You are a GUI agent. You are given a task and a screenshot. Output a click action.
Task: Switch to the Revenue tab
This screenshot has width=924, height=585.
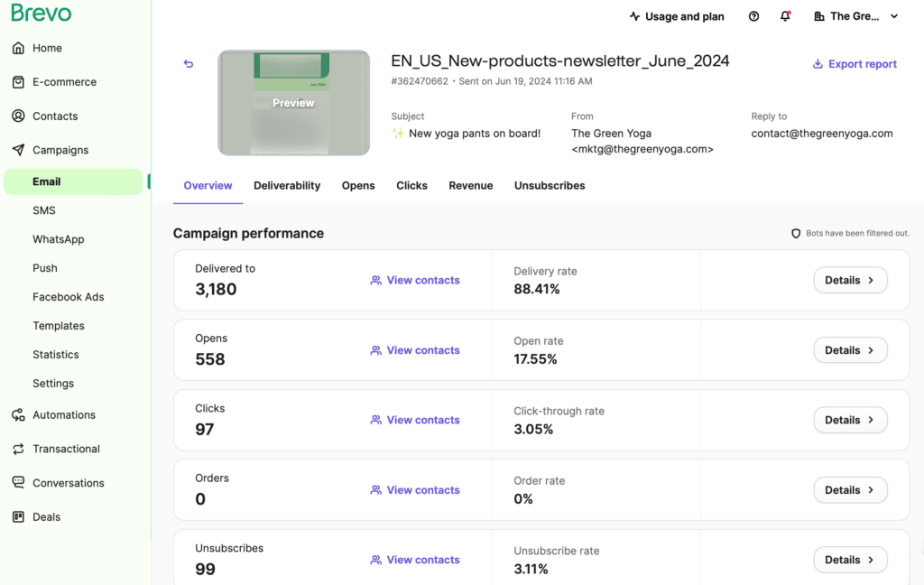(x=471, y=186)
